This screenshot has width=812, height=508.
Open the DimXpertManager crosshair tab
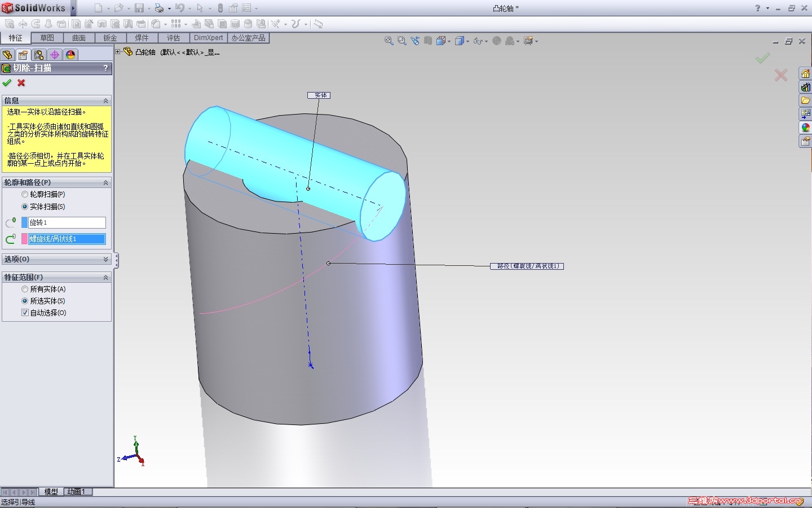click(55, 55)
